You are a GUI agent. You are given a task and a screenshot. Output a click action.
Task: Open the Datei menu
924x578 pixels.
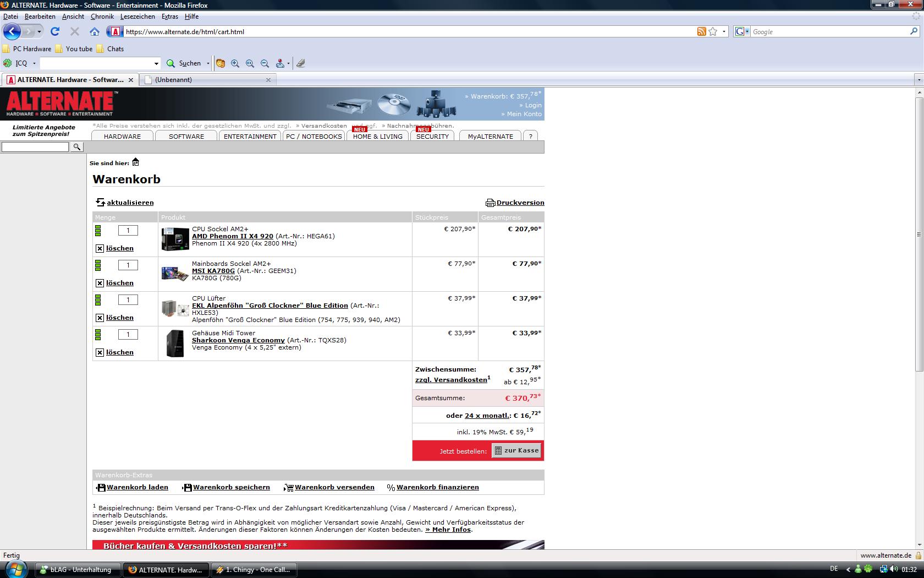click(10, 17)
